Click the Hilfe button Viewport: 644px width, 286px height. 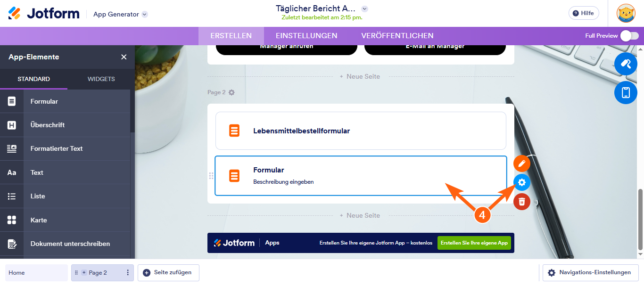584,13
